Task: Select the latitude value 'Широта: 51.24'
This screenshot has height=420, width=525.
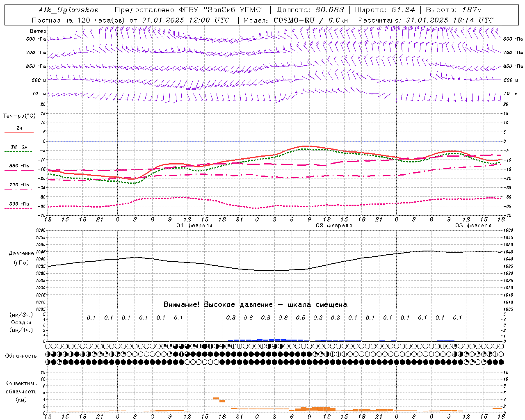Action: pyautogui.click(x=385, y=10)
